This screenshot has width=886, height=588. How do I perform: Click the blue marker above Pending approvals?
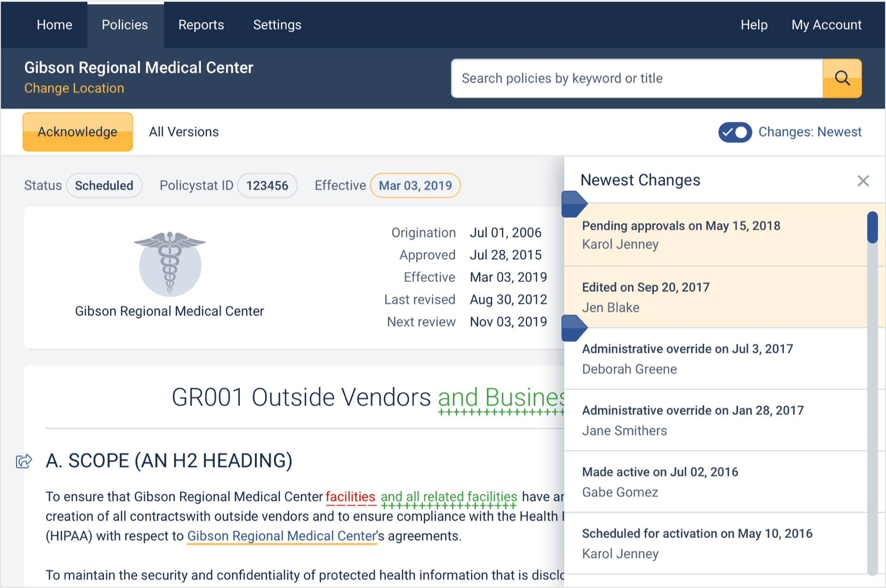(x=574, y=204)
